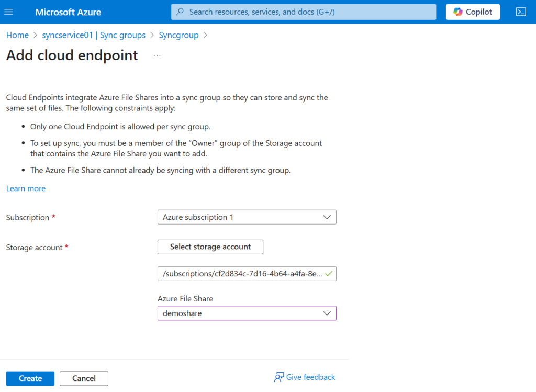
Task: Open the hamburger portal menu
Action: 8,12
